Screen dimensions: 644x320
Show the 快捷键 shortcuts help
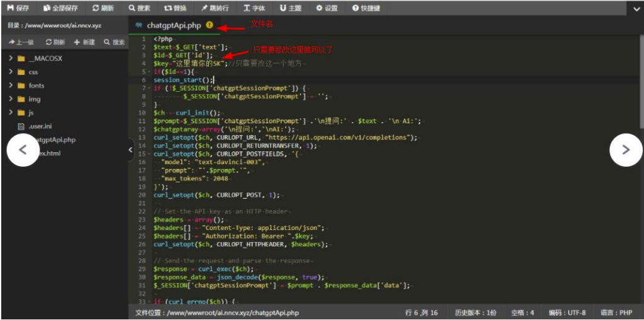[366, 8]
